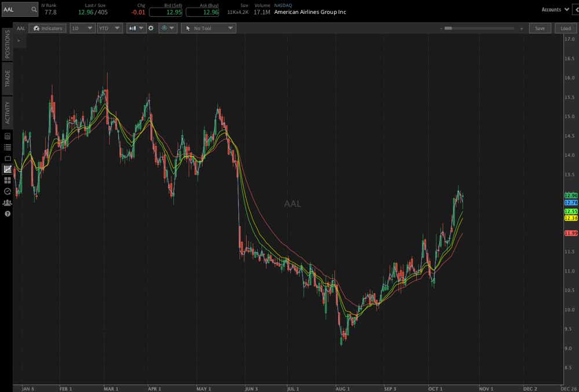
Task: Click the AUG 1 date axis label
Action: (x=343, y=389)
